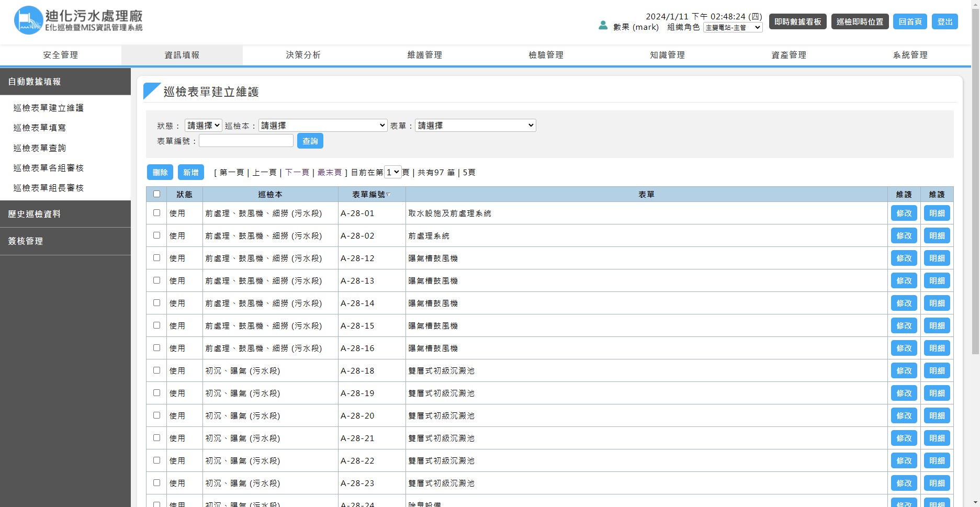Open the 檢驗管理 menu
980x507 pixels.
(546, 55)
